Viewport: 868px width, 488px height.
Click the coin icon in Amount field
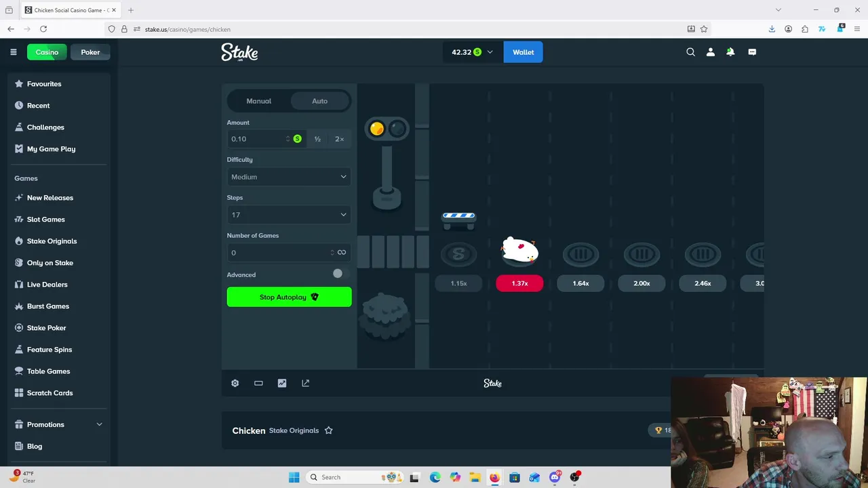tap(297, 139)
